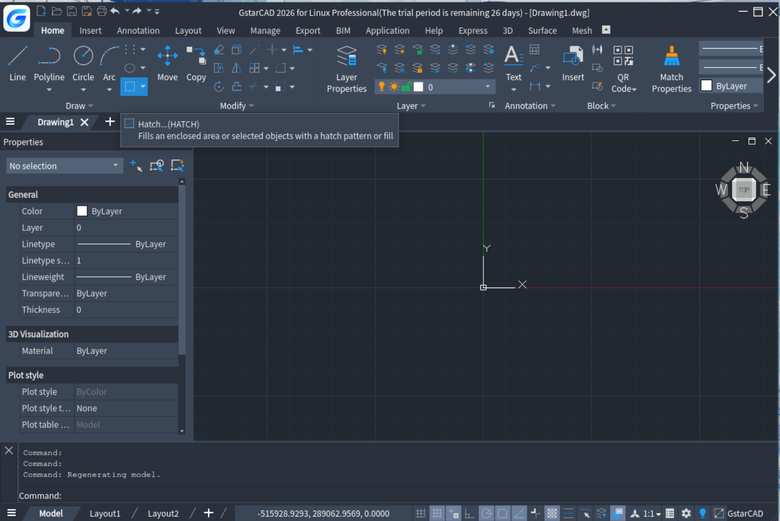Select the Line drawing tool
The image size is (780, 521).
pos(17,63)
